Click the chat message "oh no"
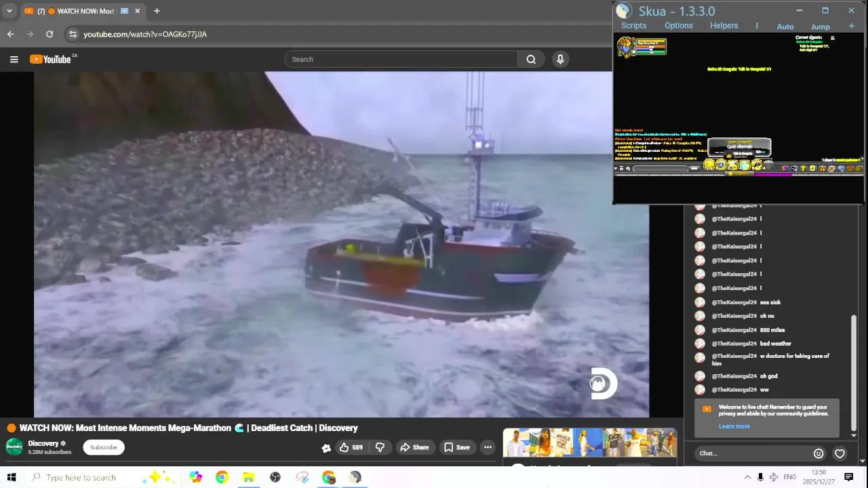The height and width of the screenshot is (488, 868). point(767,316)
